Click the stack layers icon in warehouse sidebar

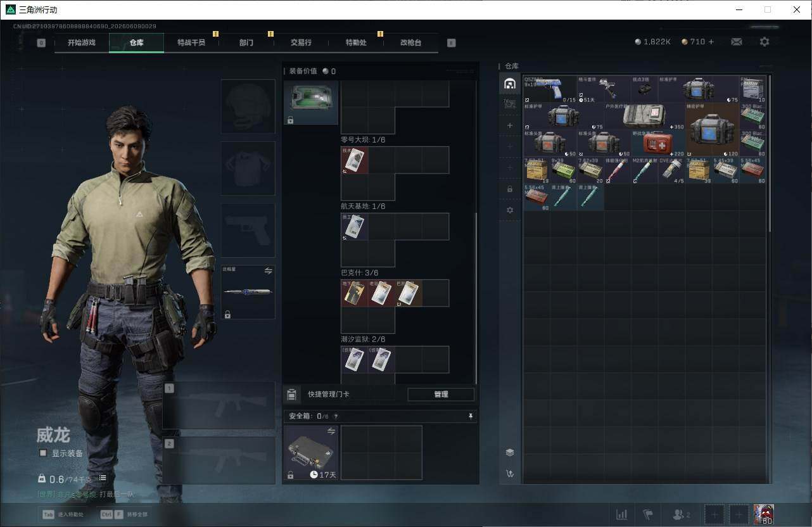(x=510, y=452)
